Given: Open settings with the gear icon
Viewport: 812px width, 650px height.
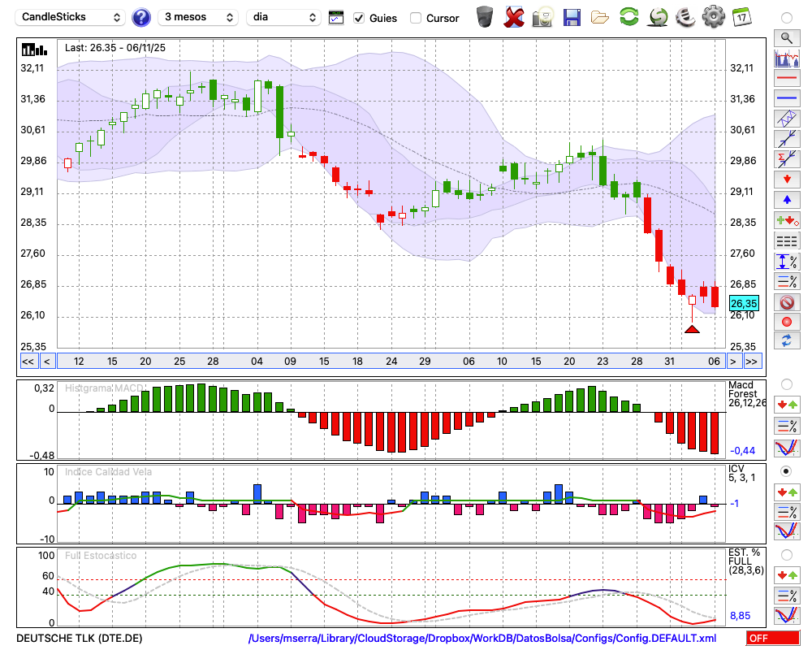Looking at the screenshot, I should pos(713,17).
